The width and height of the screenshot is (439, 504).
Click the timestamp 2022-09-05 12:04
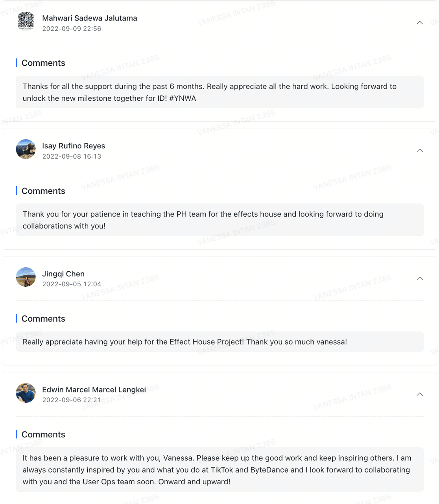coord(72,284)
